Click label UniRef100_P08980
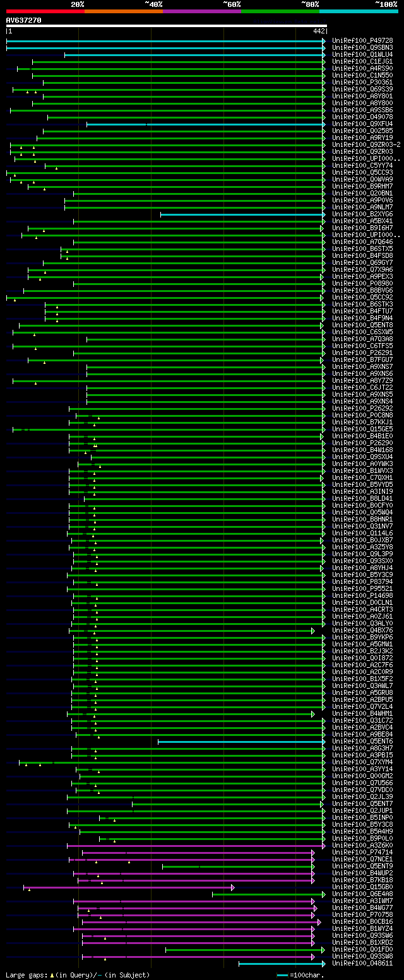 click(x=362, y=284)
